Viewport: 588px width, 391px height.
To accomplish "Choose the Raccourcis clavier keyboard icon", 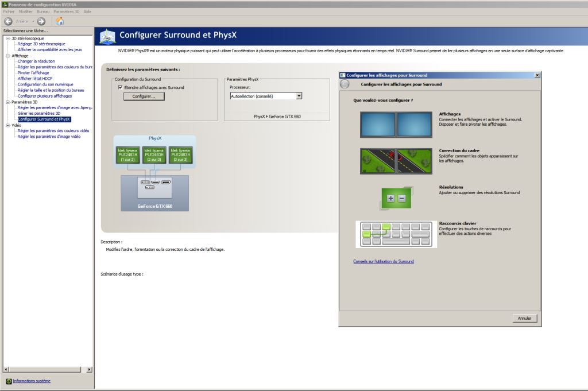I will pos(396,234).
